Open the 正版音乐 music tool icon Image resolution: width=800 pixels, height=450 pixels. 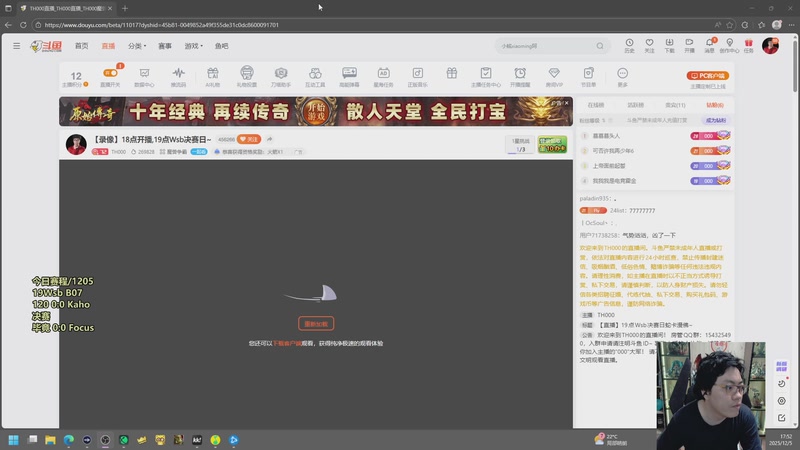pos(418,78)
